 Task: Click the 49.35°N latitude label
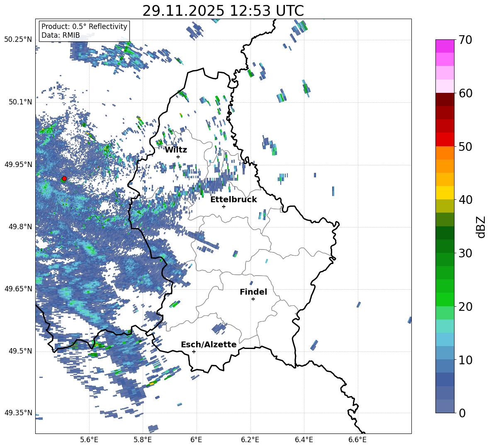coord(18,413)
